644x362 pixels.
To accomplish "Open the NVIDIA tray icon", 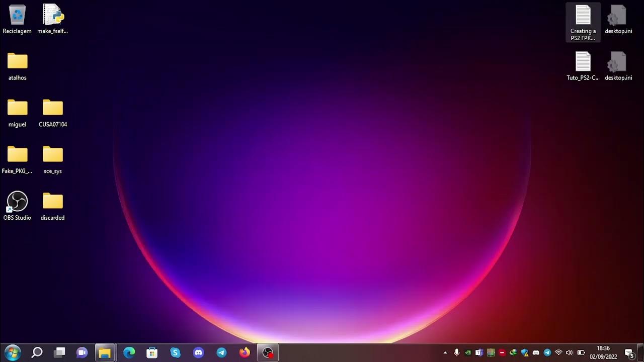I will (468, 353).
